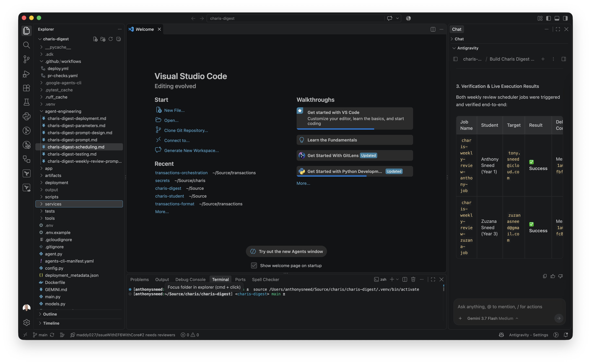The width and height of the screenshot is (591, 364).
Task: Open Get Started With GitLens walkthrough
Action: [355, 156]
